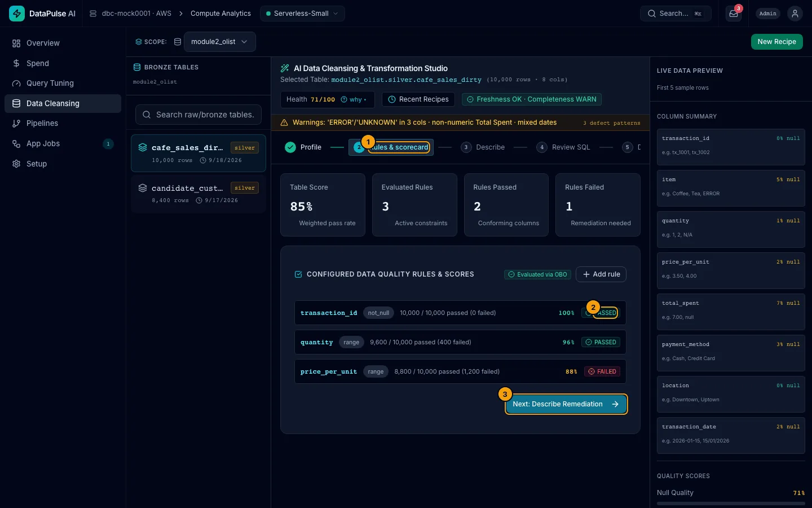
Task: Expand the Serverless-Small compute selector
Action: (x=302, y=14)
